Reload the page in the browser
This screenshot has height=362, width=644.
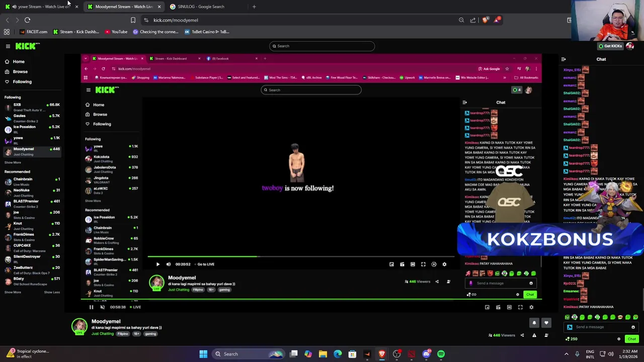pos(27,20)
